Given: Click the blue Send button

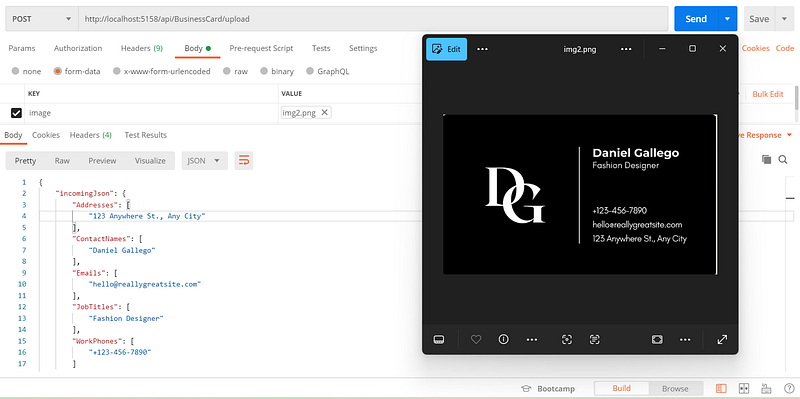Looking at the screenshot, I should click(x=696, y=19).
